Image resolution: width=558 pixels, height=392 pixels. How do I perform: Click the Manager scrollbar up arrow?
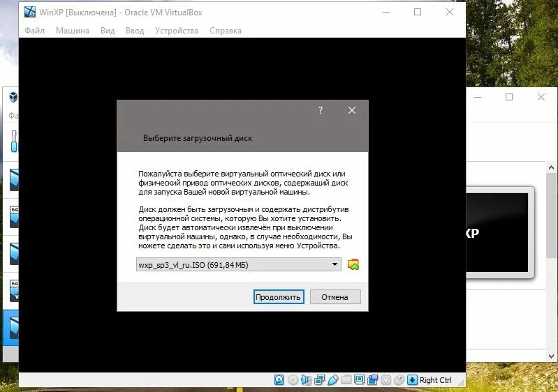[551, 167]
